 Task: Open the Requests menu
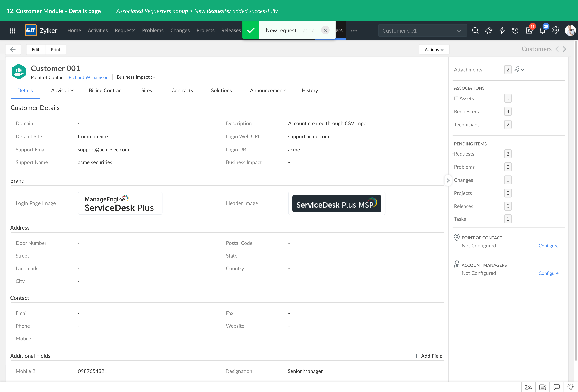tap(125, 30)
